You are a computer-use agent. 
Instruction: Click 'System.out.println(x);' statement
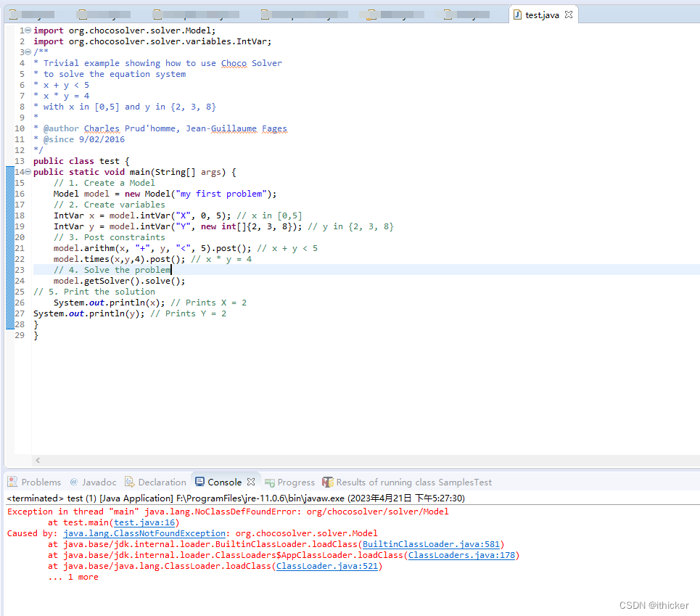tap(109, 303)
